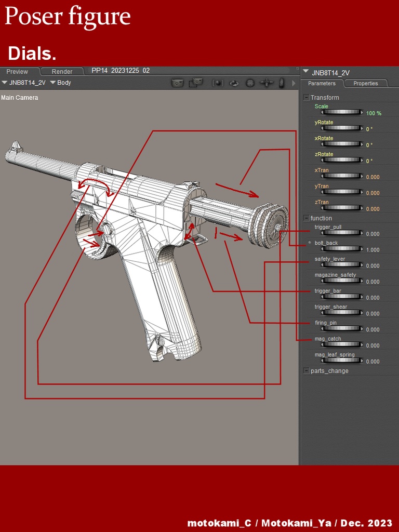Click the four-way cross icon in viewport toolbar

[x=266, y=83]
